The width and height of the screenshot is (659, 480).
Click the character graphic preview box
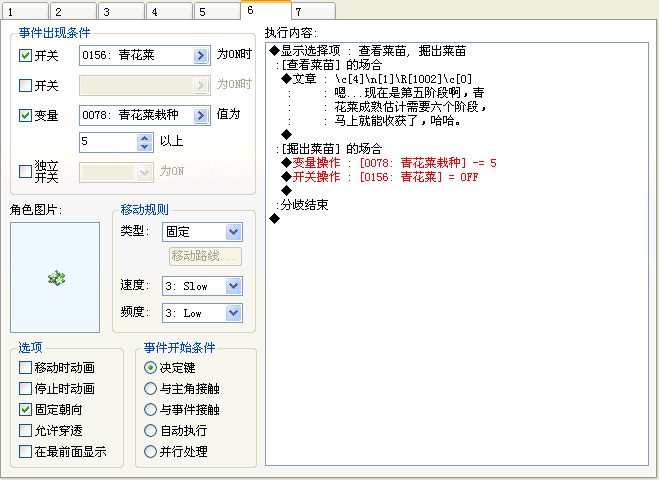[x=55, y=277]
